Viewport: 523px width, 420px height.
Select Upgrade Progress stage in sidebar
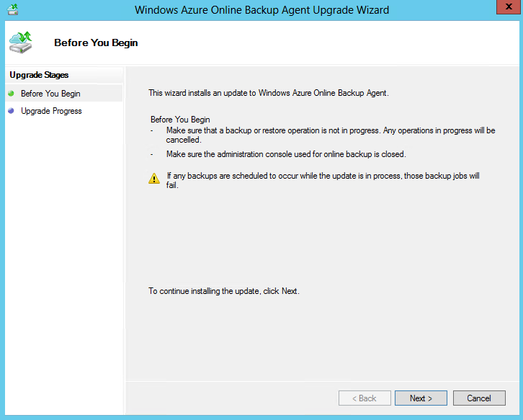51,111
